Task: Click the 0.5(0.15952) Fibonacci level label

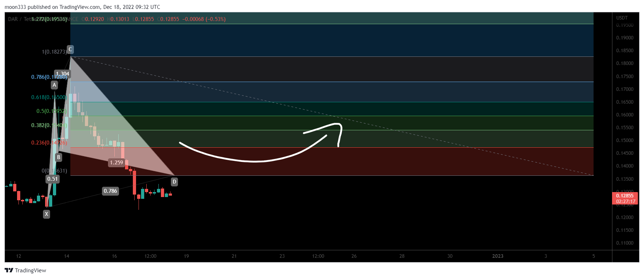Action: coord(52,111)
